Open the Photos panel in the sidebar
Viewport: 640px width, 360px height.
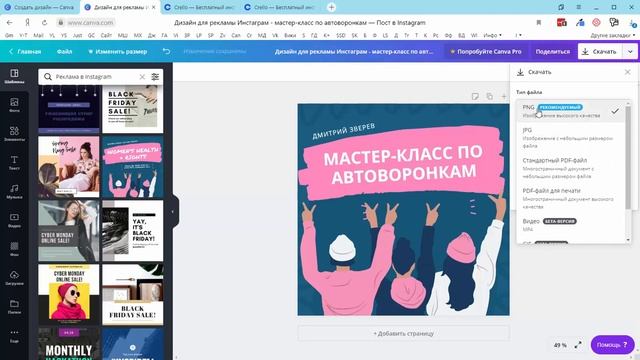tap(14, 105)
